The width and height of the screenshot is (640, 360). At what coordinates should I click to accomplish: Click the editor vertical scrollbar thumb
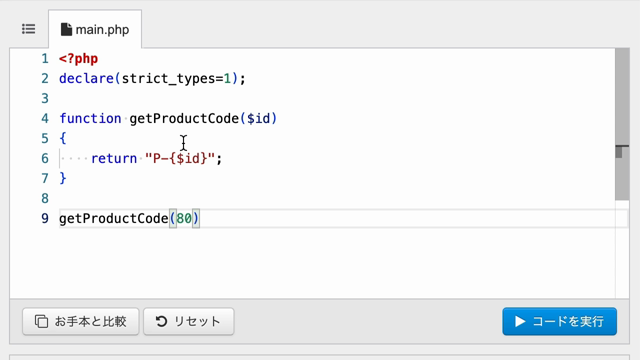click(x=622, y=124)
